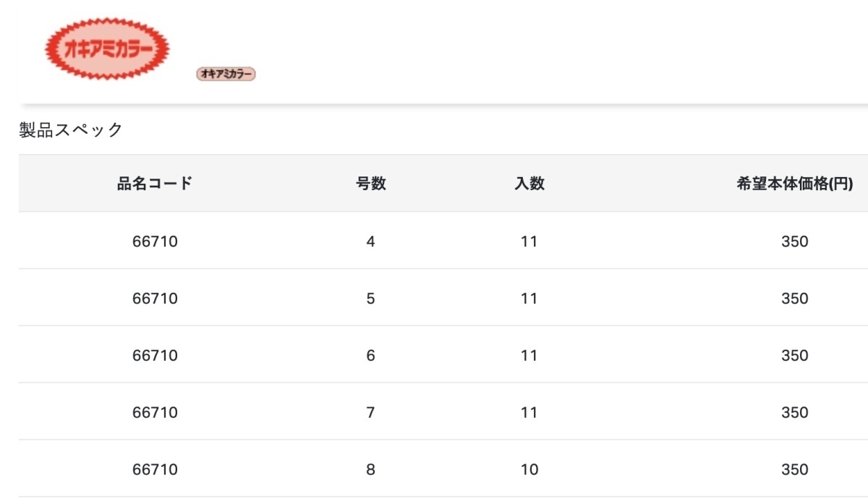This screenshot has width=868, height=501.
Task: Select size number 4 cell
Action: click(x=371, y=241)
